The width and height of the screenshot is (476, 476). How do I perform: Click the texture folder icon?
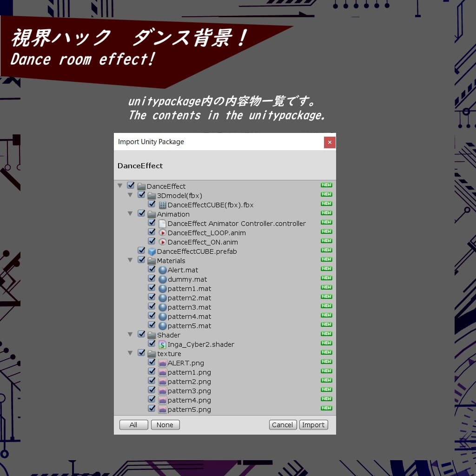click(x=152, y=354)
